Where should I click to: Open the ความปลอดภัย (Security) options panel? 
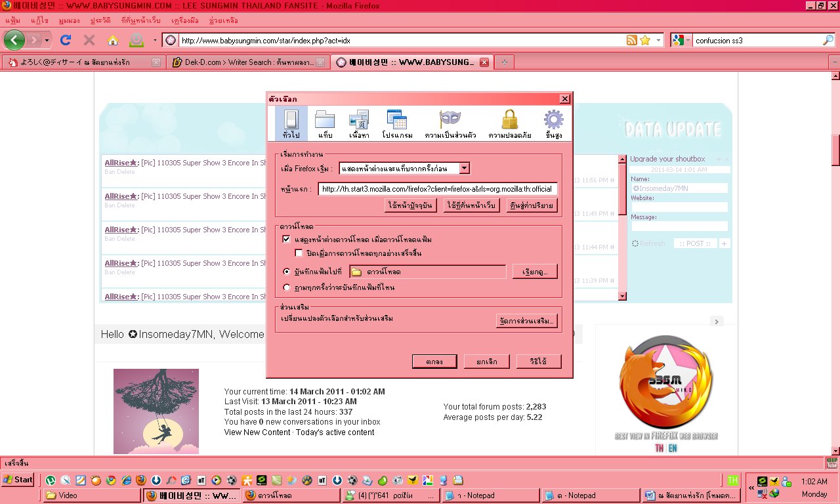[x=509, y=124]
